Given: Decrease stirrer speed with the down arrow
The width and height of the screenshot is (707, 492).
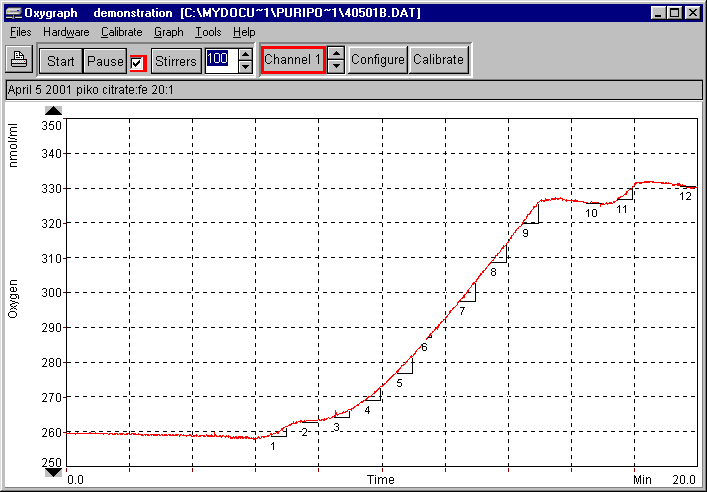Looking at the screenshot, I should (x=245, y=67).
